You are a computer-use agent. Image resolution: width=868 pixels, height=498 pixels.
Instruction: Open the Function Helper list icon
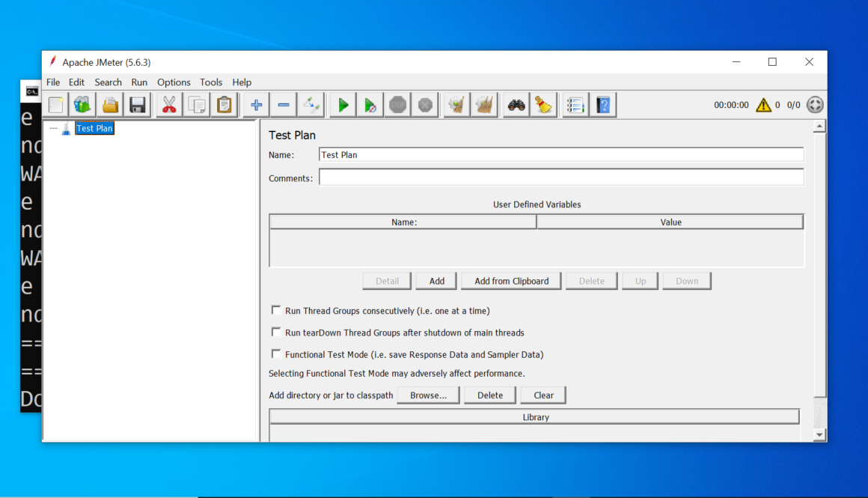click(x=575, y=106)
